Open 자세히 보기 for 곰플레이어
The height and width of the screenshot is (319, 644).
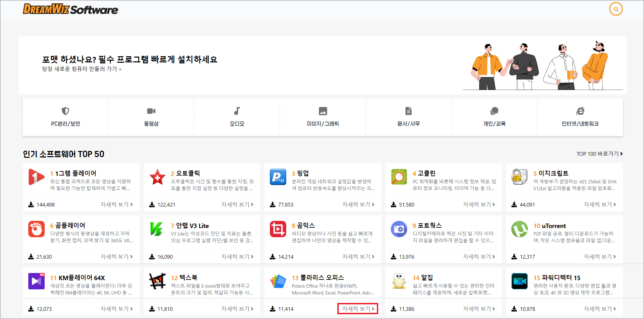coord(117,257)
